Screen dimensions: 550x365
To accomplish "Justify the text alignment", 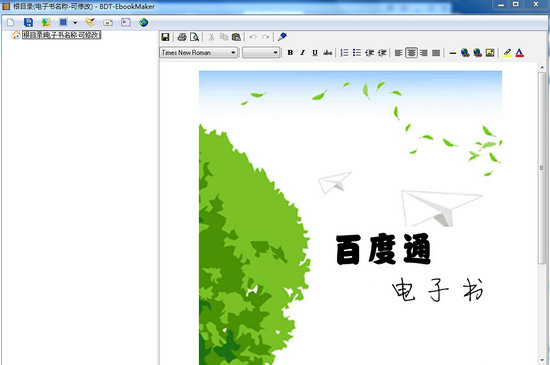I will tap(436, 53).
